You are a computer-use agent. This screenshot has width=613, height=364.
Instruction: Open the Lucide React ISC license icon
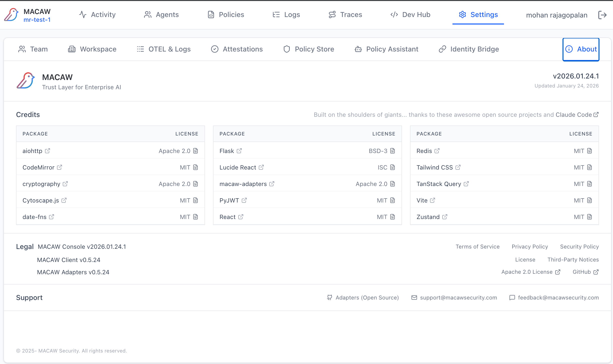pos(392,167)
